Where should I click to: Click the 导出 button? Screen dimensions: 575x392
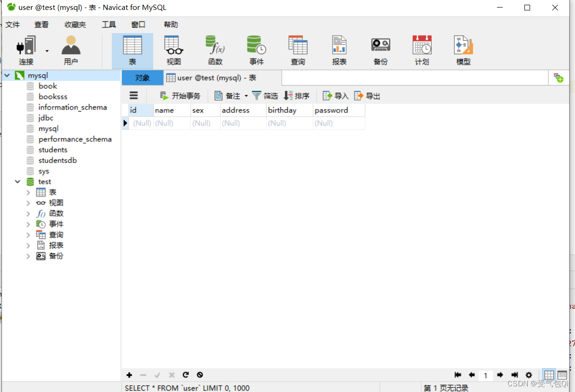point(367,95)
